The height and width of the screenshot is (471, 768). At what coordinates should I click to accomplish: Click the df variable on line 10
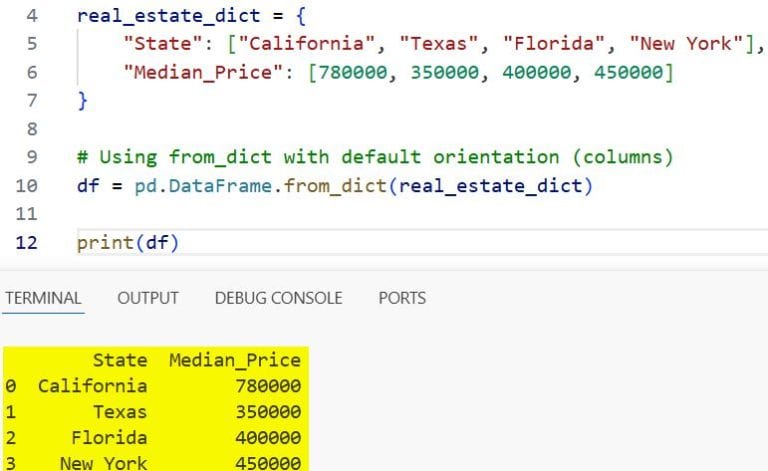(x=88, y=186)
